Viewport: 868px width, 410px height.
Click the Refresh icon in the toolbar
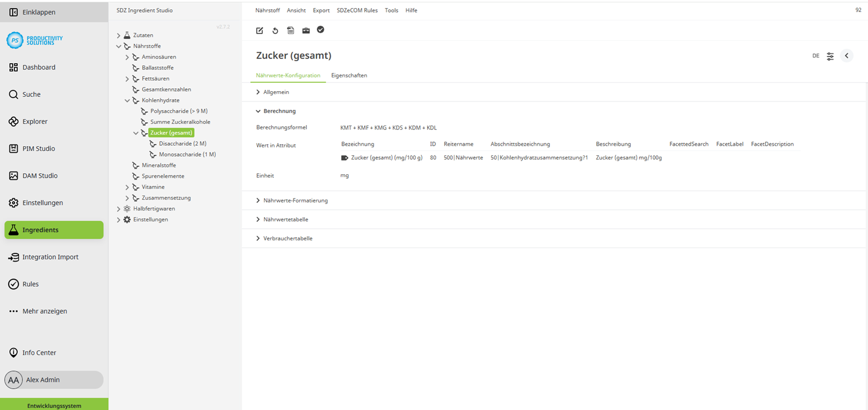[x=275, y=30]
